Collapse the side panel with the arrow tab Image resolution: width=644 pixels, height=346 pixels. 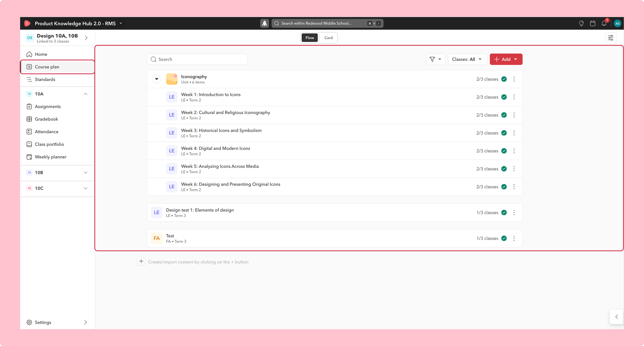pyautogui.click(x=617, y=317)
